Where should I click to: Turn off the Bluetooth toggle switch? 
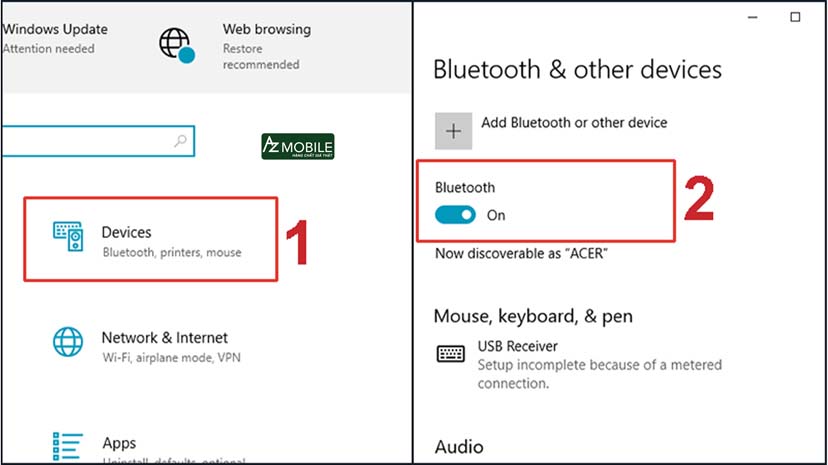coord(455,215)
